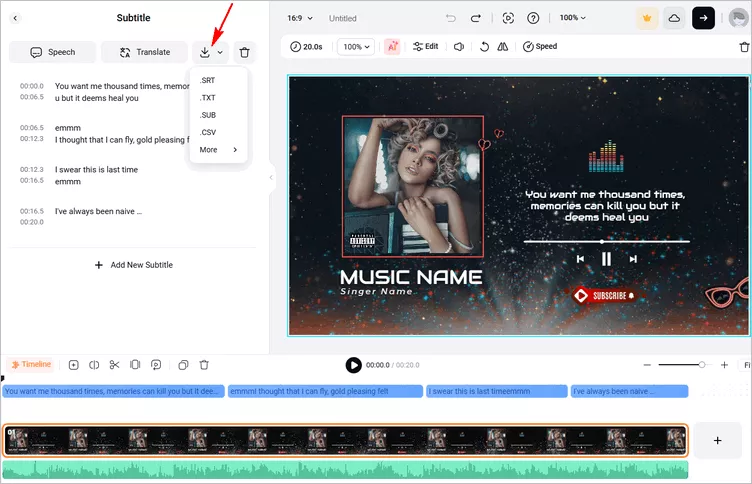
Task: Flip the clip with mirror icon
Action: click(x=503, y=47)
